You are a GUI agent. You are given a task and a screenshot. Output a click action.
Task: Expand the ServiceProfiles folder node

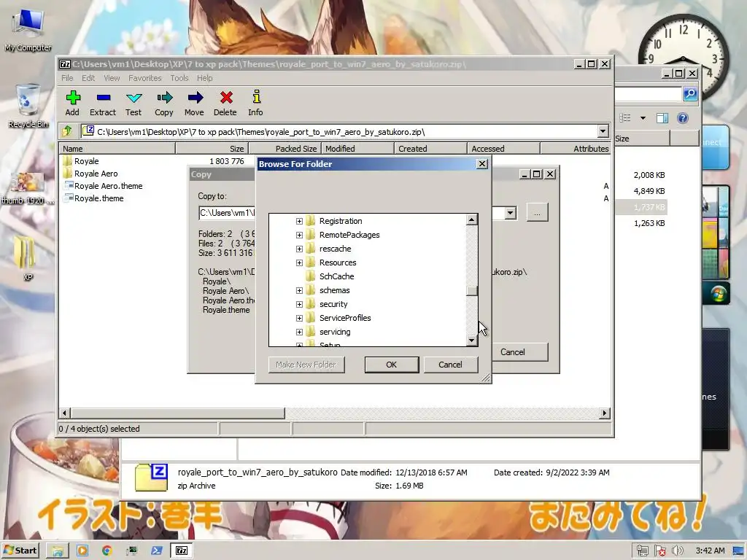click(x=299, y=318)
